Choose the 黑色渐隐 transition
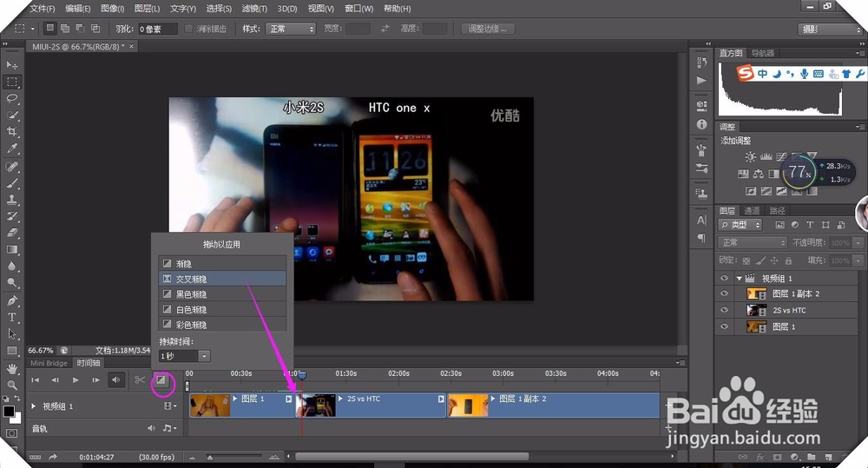The height and width of the screenshot is (468, 868). coord(222,294)
